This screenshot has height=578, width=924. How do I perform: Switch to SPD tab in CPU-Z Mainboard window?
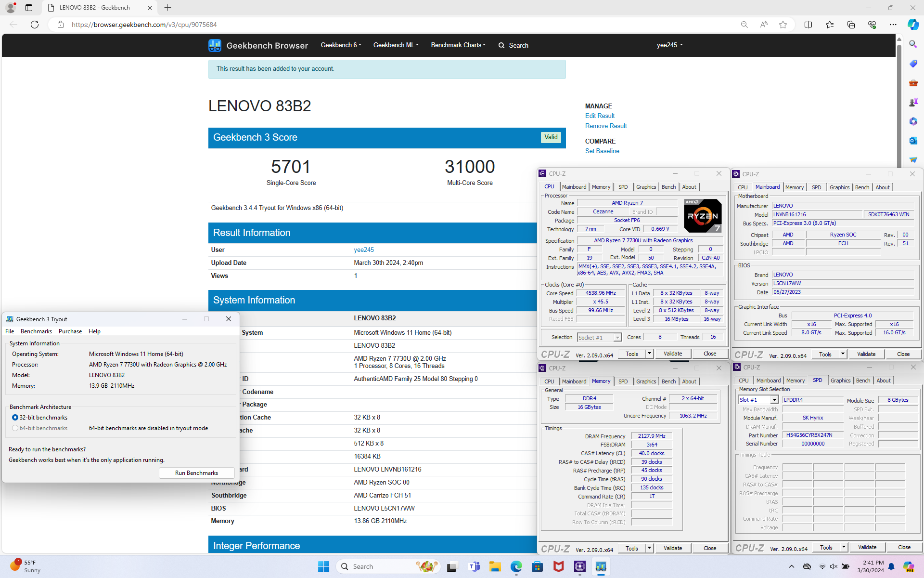816,187
